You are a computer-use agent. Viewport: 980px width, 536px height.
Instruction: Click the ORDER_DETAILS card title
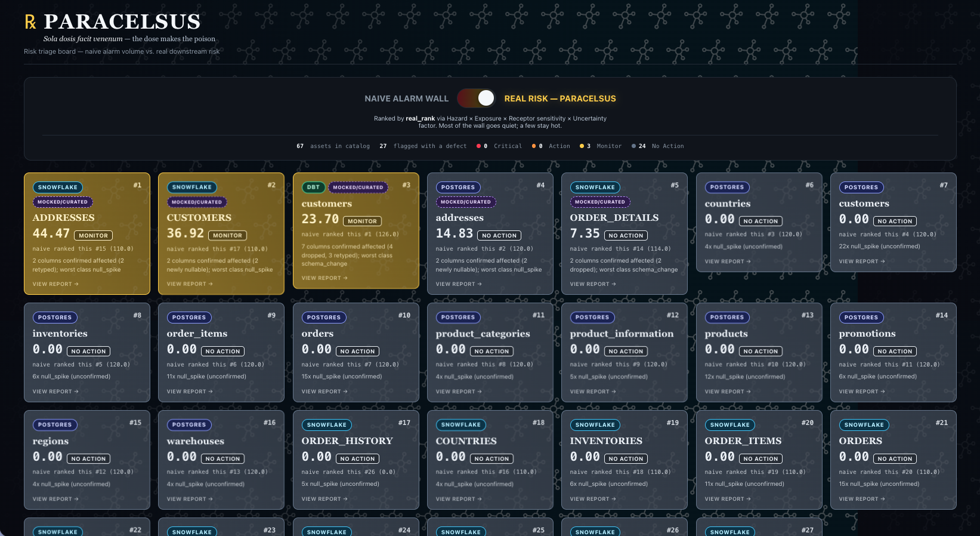click(x=614, y=218)
